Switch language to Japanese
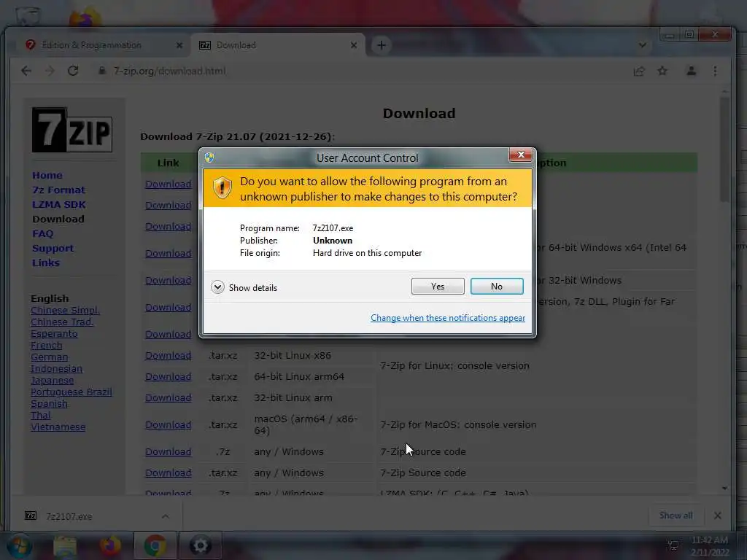 tap(52, 381)
